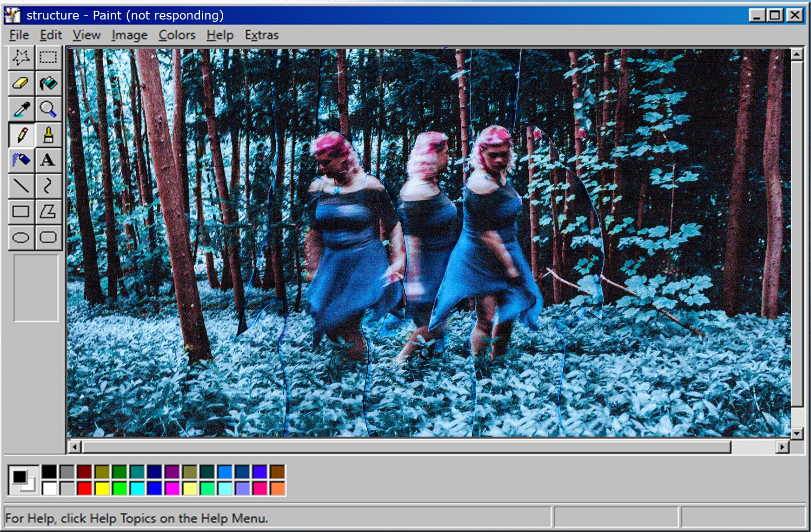Pick the Rectangle shape tool
This screenshot has width=811, height=532.
[x=21, y=212]
